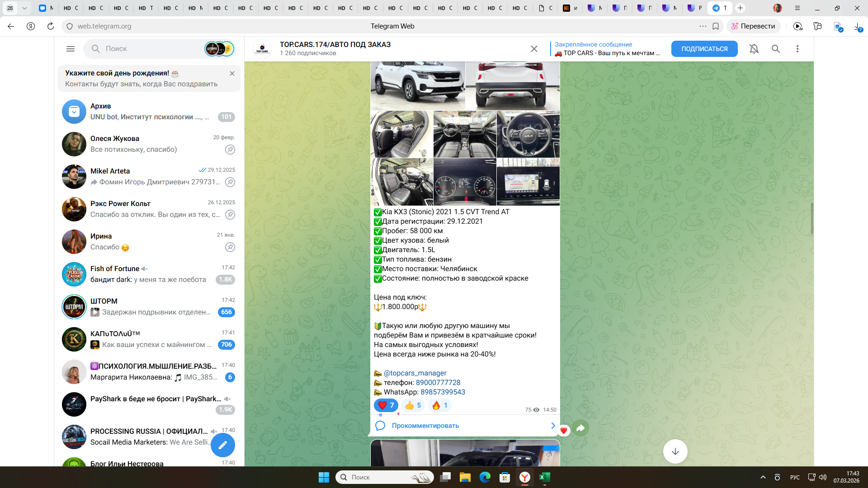Toggle the thumbs-up reaction with 5

[x=413, y=405]
